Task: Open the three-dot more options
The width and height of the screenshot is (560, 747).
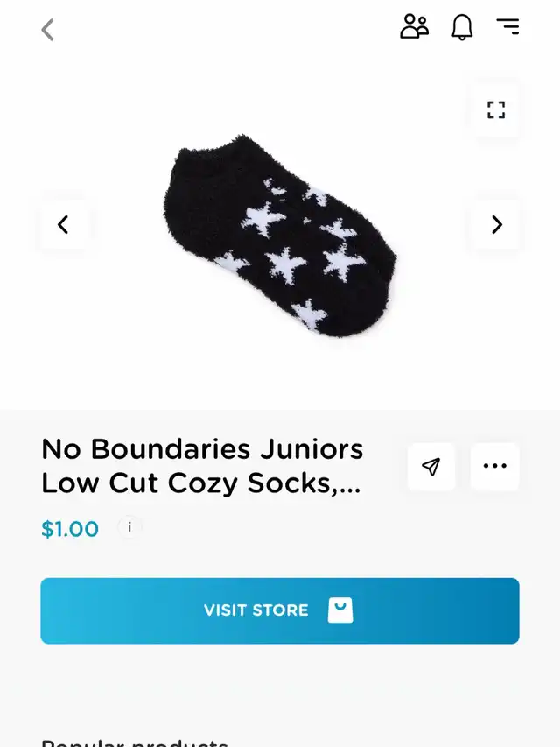Action: [494, 467]
